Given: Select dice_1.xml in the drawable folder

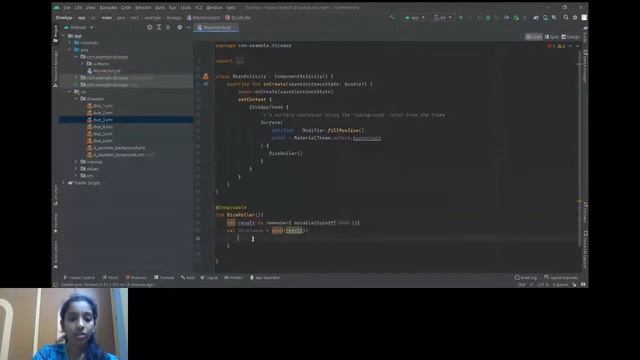Looking at the screenshot, I should click(100, 106).
